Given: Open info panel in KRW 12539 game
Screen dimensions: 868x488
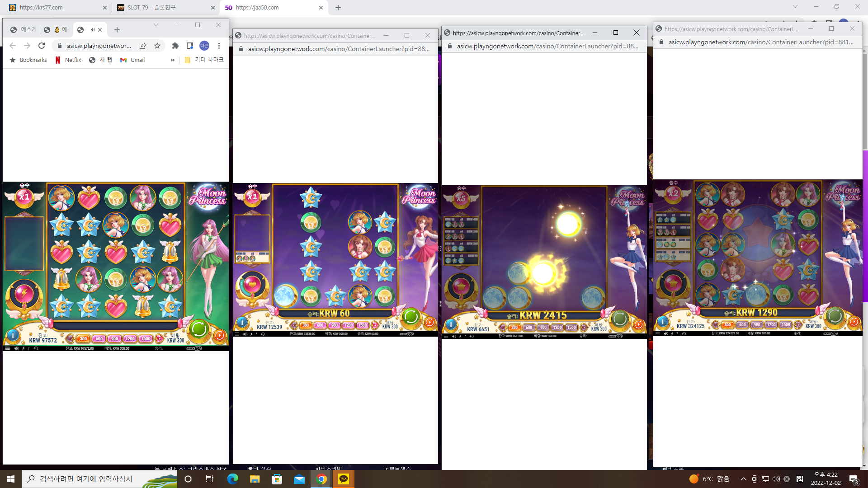Looking at the screenshot, I should click(242, 322).
